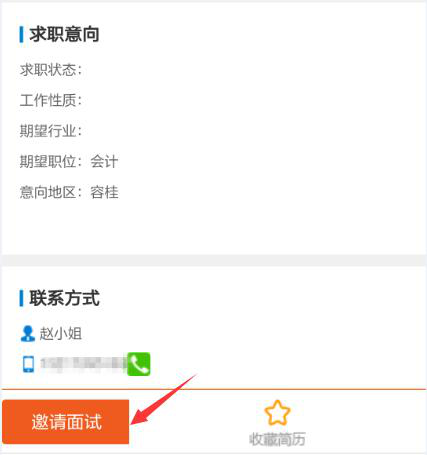This screenshot has height=455, width=427.
Task: Select the 联系方式 section heading
Action: pyautogui.click(x=65, y=298)
